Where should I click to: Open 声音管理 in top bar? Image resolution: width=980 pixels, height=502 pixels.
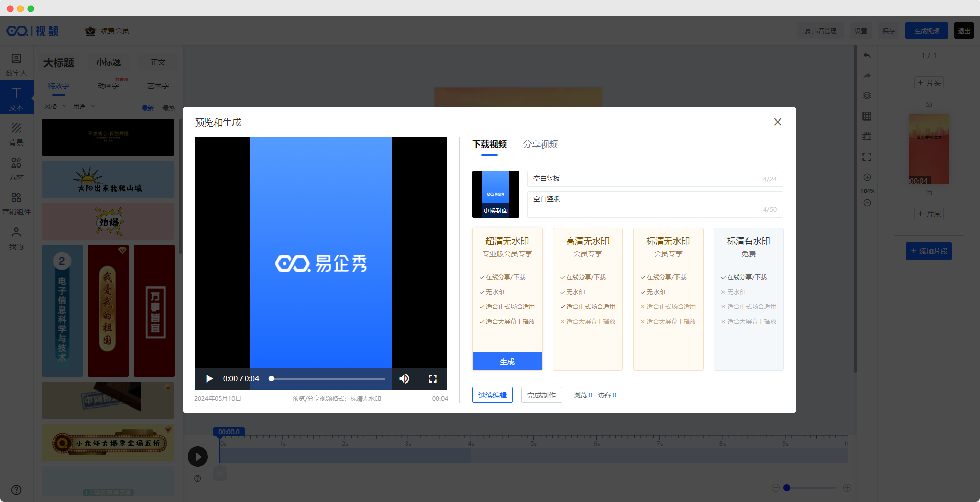click(x=821, y=31)
